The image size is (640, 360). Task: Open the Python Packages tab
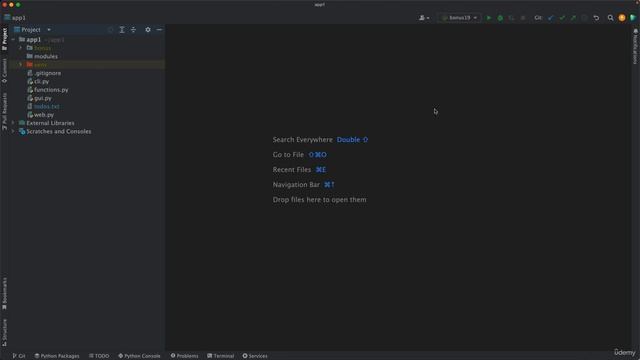[57, 356]
